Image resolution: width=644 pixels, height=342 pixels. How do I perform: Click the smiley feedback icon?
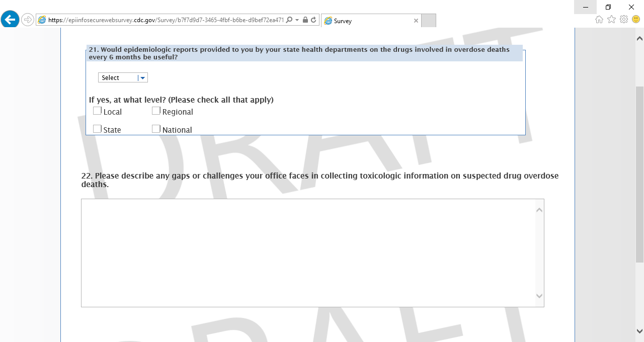pos(636,20)
